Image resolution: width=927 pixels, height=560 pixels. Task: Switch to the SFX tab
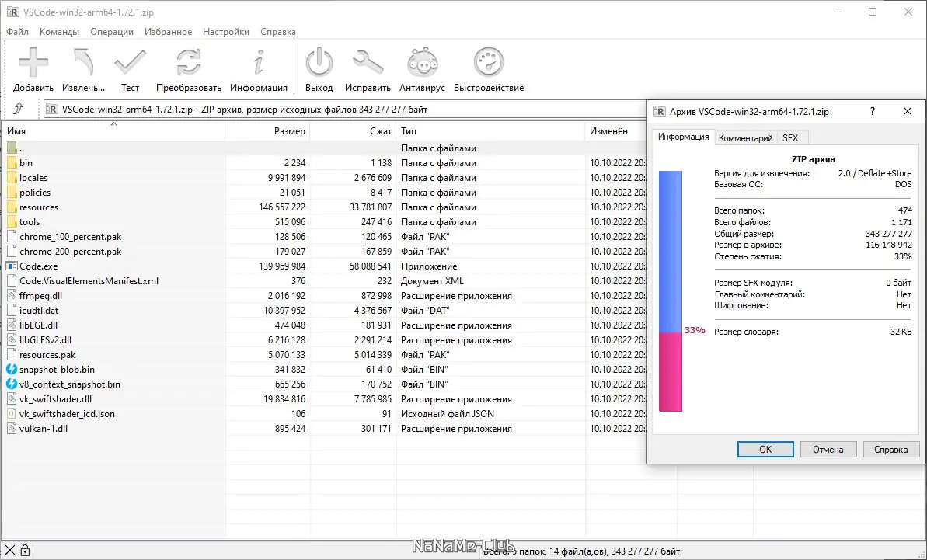[791, 137]
